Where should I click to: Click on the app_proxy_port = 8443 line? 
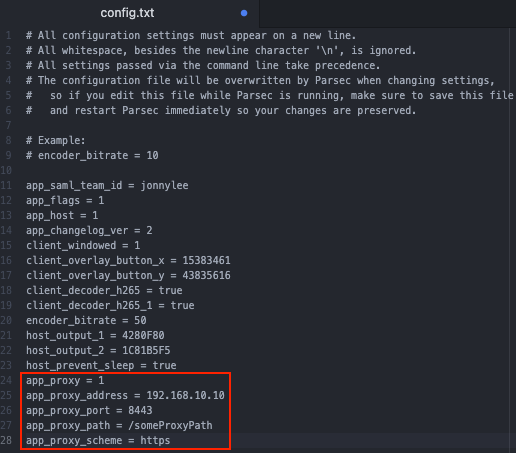click(89, 410)
